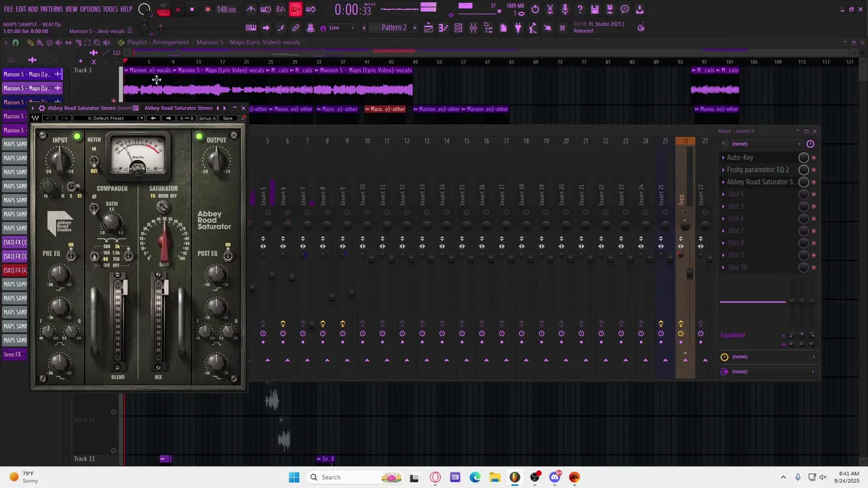This screenshot has width=868, height=488.
Task: Click the INPUT level knob
Action: tap(60, 161)
